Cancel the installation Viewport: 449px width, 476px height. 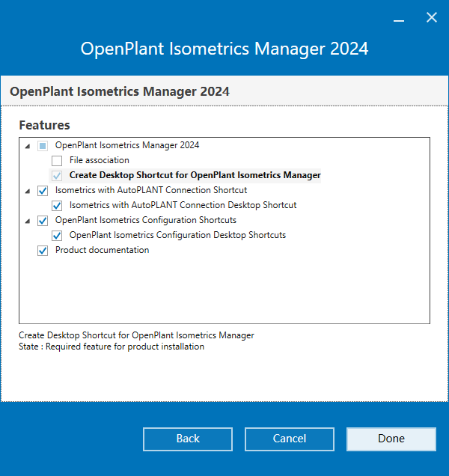tap(290, 439)
